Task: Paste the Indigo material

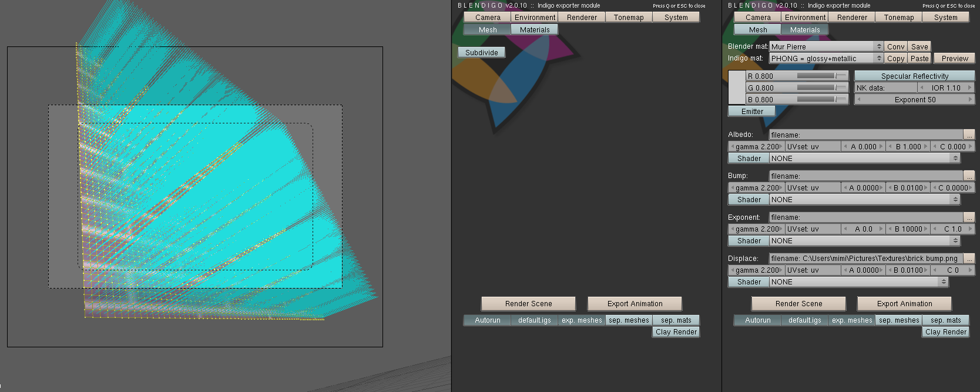Action: point(919,58)
